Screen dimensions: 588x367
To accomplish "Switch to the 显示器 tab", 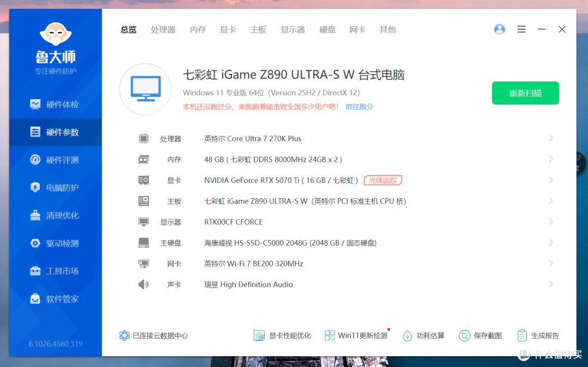I will [293, 29].
